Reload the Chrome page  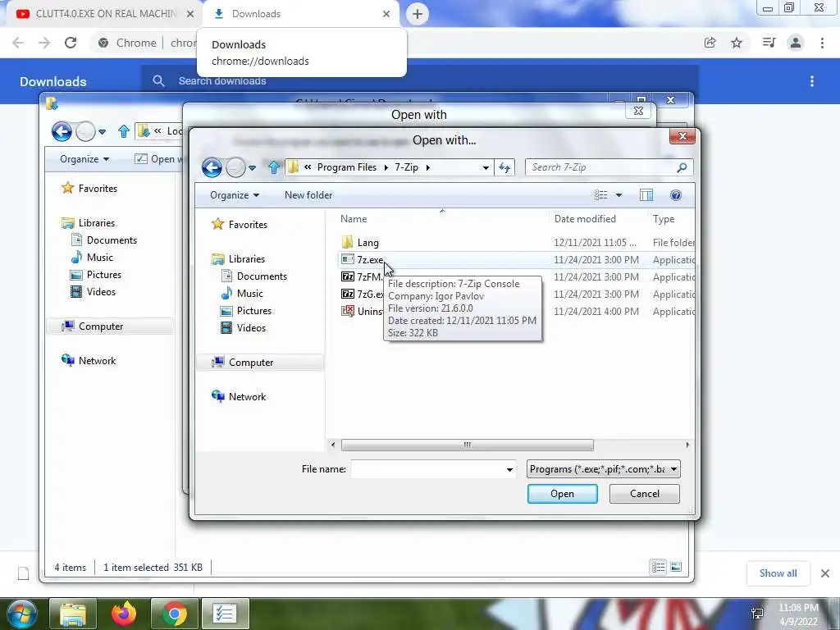coord(71,43)
